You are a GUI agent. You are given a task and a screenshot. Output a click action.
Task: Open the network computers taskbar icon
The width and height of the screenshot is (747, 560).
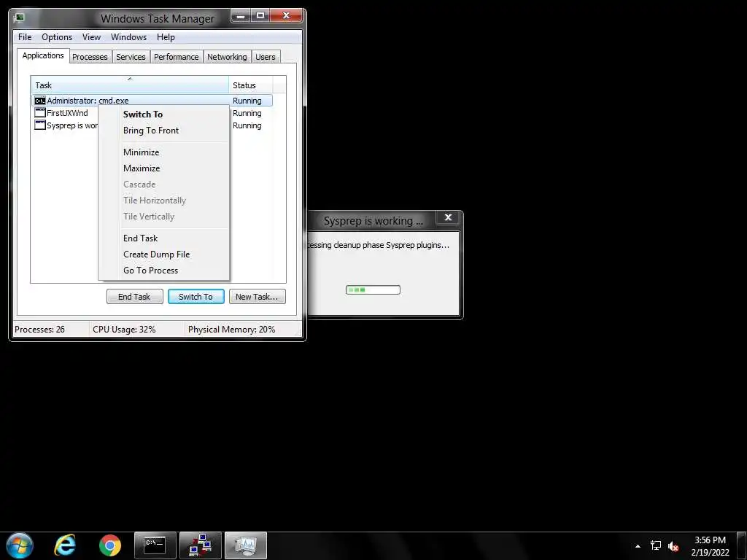[201, 545]
